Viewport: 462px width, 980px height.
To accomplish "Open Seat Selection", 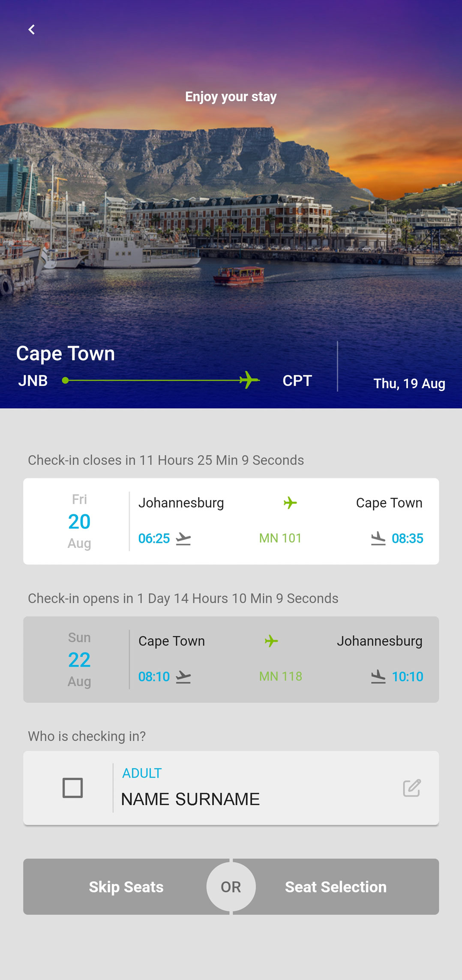I will tap(336, 887).
